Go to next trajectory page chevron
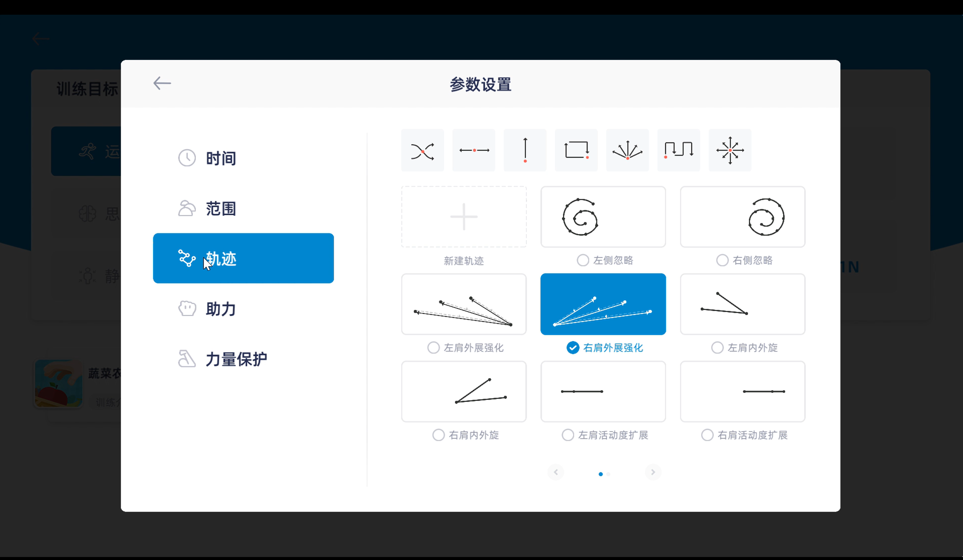The width and height of the screenshot is (963, 560). pos(653,473)
